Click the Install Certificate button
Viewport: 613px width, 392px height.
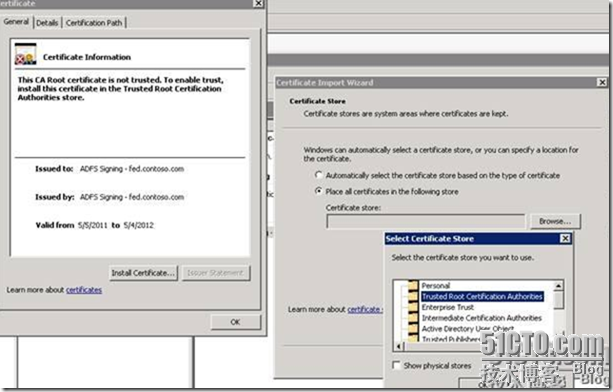(x=143, y=273)
